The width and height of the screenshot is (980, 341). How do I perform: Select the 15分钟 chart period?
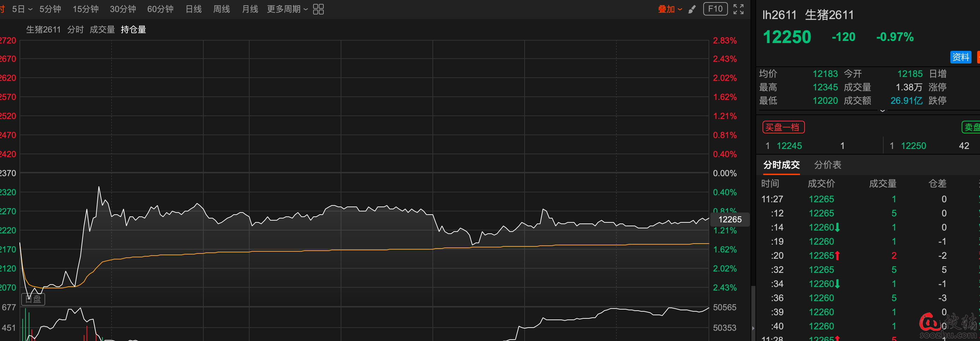pyautogui.click(x=85, y=9)
